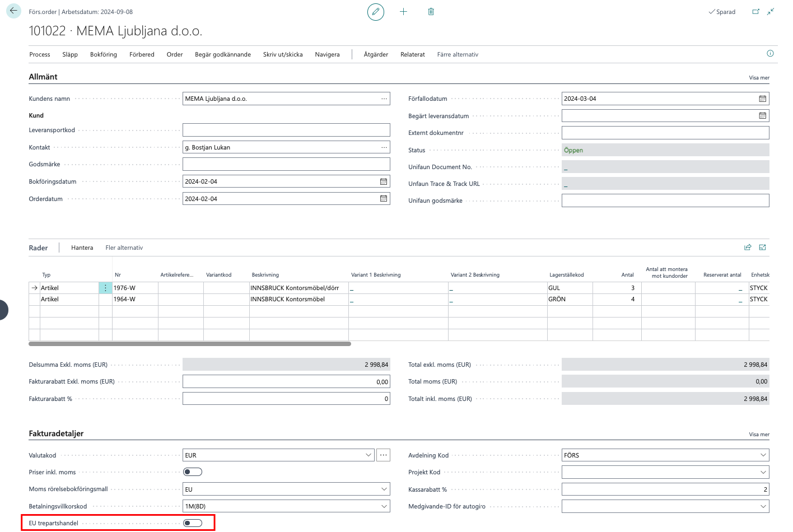Open calendar picker for Orderdatum
Viewport: 793px width, 532px height.
(384, 199)
